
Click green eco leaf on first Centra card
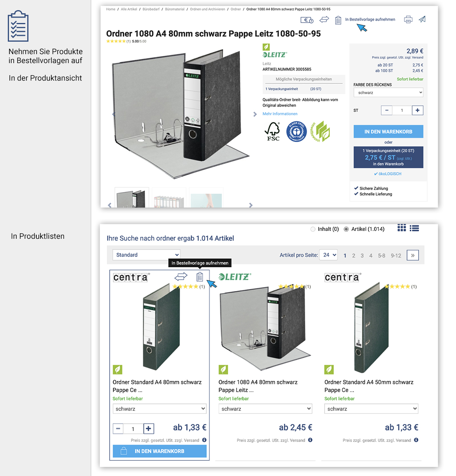pos(117,369)
